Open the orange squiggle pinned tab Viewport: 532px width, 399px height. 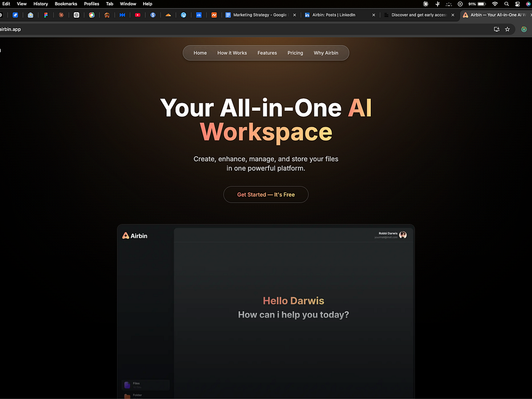click(214, 15)
